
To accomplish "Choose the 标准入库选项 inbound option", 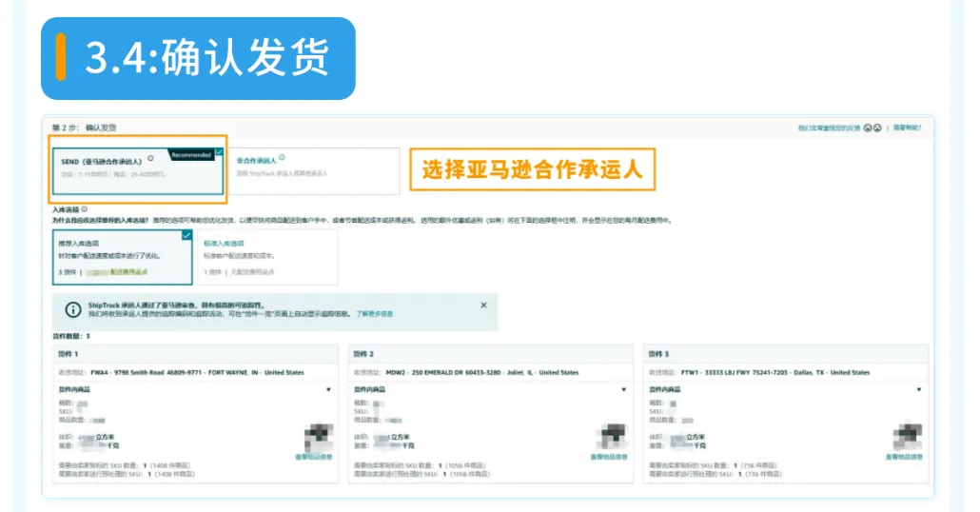I will [x=267, y=257].
